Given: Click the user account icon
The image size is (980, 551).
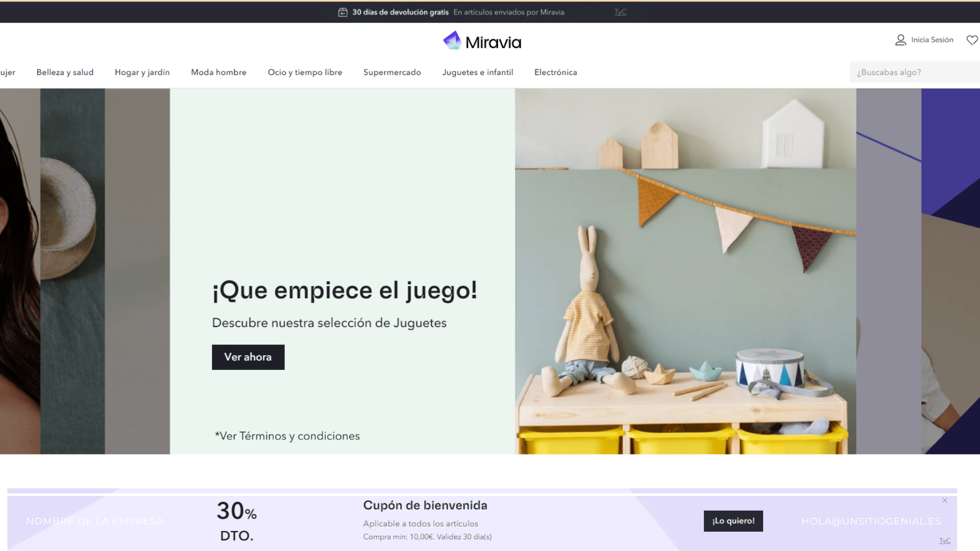Looking at the screenshot, I should (x=900, y=40).
